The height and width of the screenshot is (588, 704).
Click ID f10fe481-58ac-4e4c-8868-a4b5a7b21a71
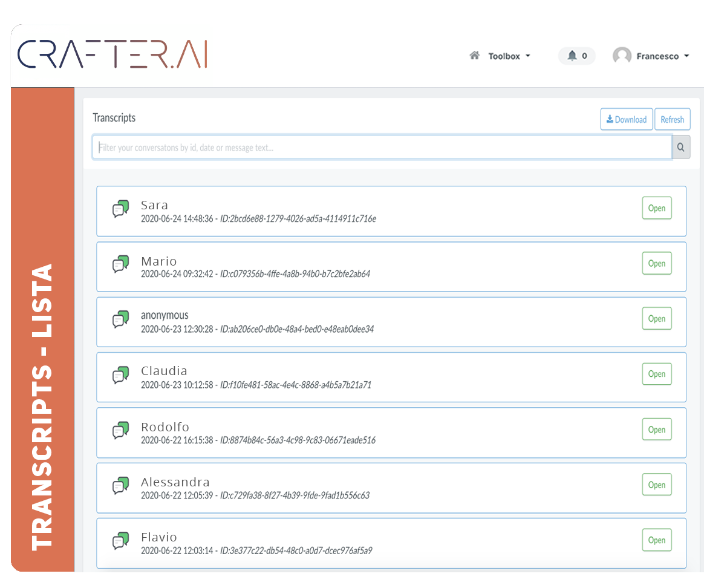click(295, 385)
